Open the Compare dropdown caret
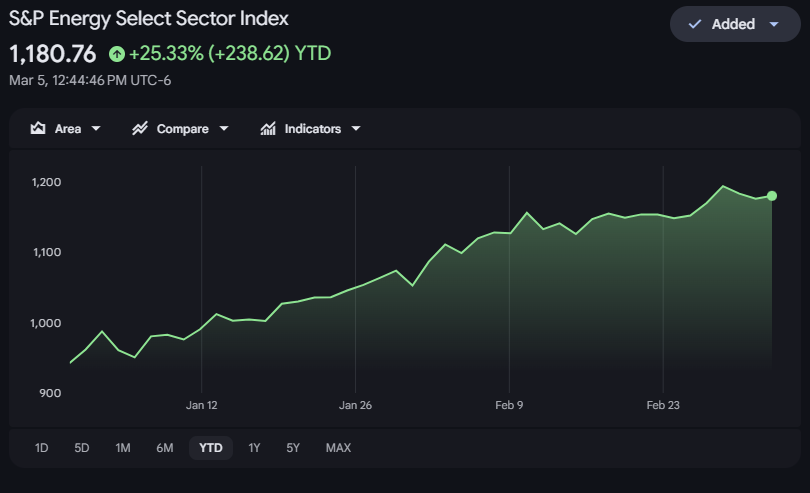Viewport: 810px width, 493px height. tap(224, 129)
